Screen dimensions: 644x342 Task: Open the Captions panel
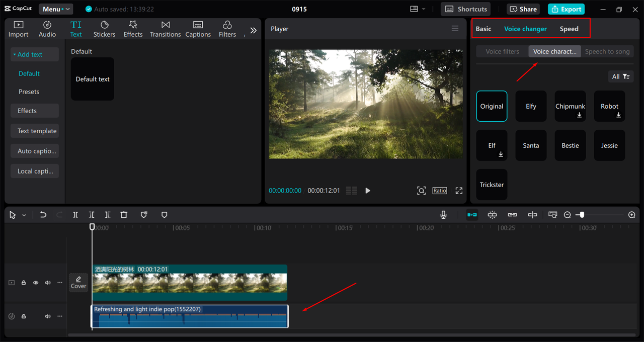tap(198, 29)
